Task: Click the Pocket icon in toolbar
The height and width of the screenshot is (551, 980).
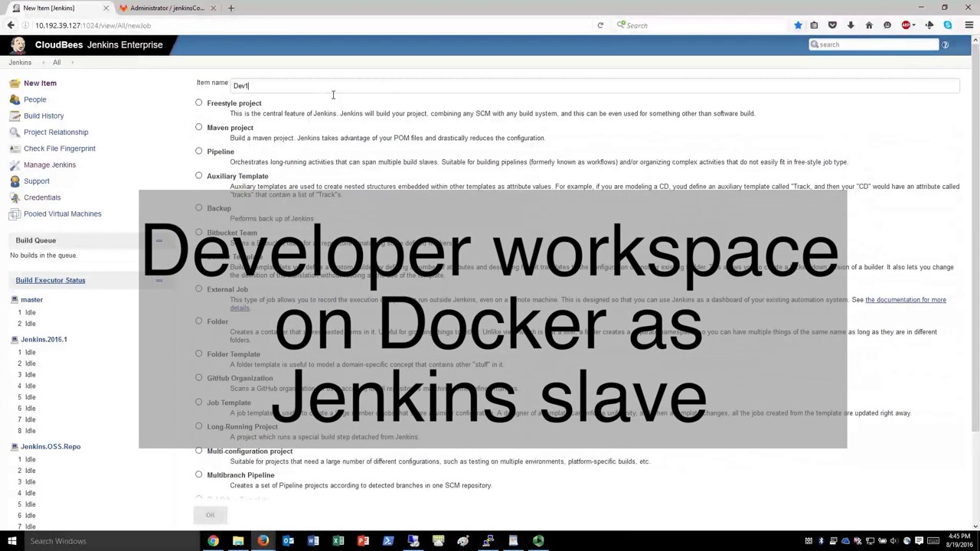Action: click(832, 25)
